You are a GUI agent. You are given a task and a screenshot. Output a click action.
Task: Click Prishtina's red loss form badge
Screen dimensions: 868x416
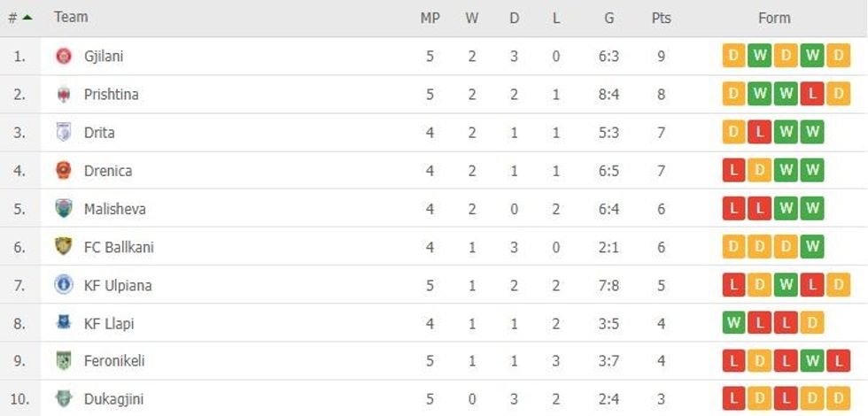tap(811, 95)
